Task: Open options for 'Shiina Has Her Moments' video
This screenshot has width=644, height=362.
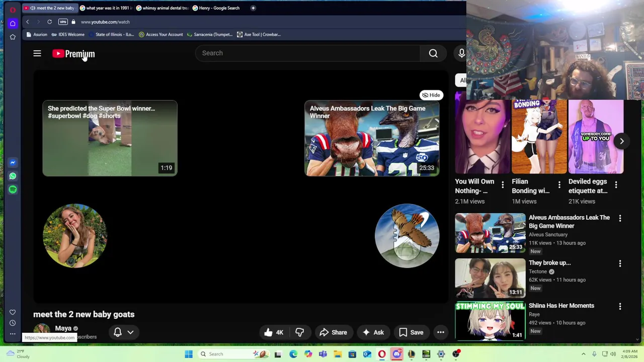Action: [620, 307]
